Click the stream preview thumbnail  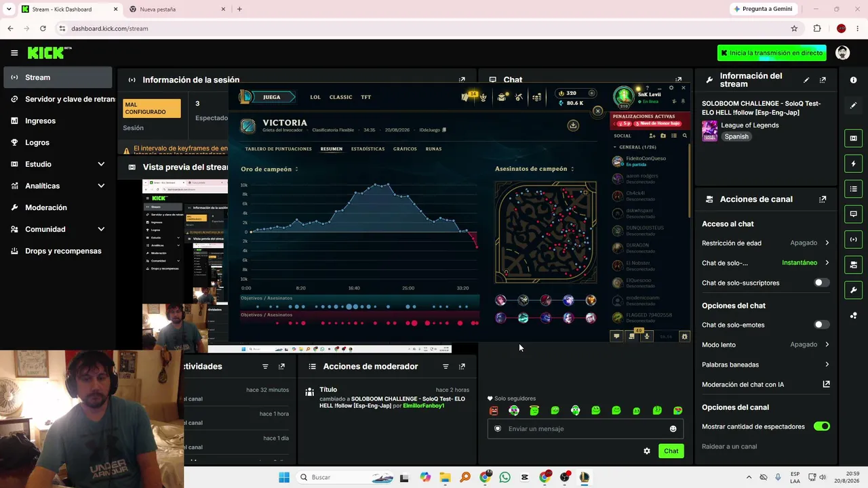tap(184, 264)
